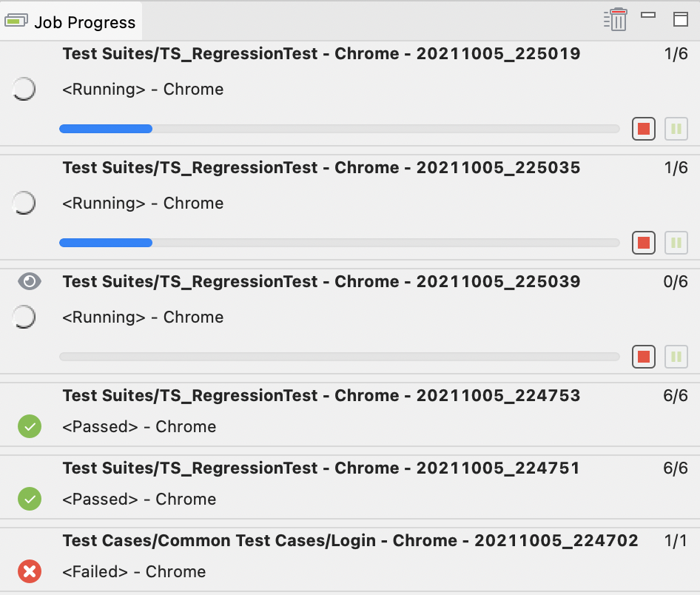Viewport: 700px width, 595px height.
Task: Pause the 225035 regression test job
Action: [676, 243]
